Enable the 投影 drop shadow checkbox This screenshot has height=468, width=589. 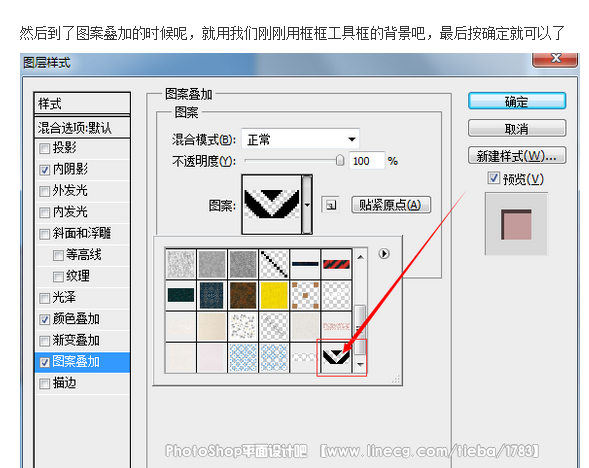[44, 148]
